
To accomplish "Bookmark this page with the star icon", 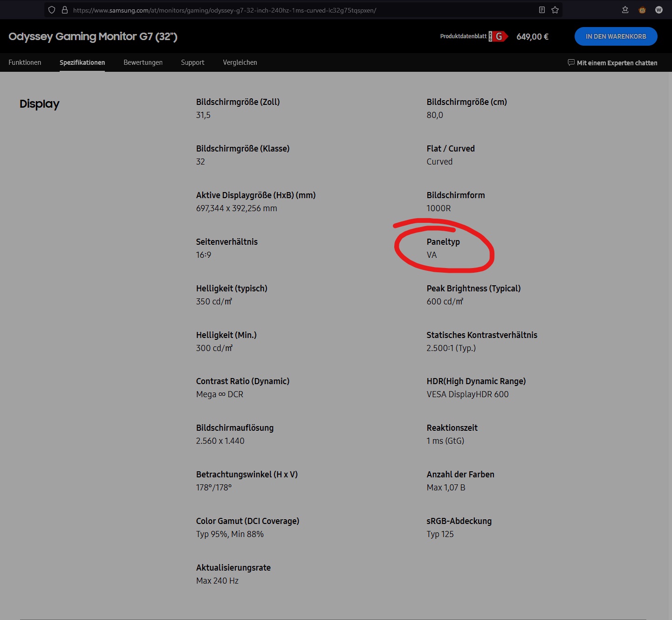I will coord(555,10).
